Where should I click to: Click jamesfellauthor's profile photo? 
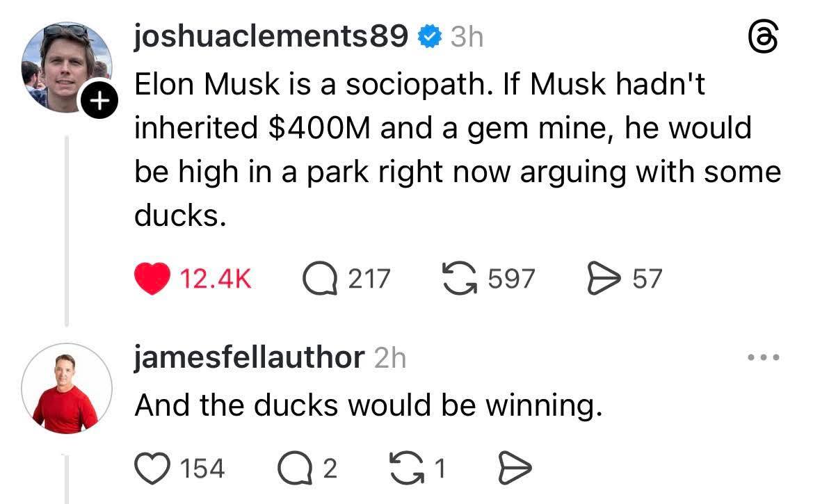[x=66, y=388]
